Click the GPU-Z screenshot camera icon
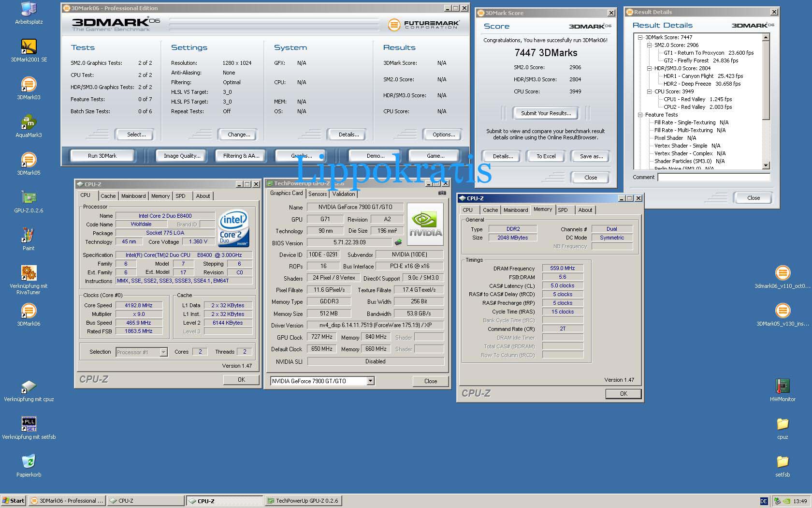The image size is (812, 508). (x=442, y=193)
